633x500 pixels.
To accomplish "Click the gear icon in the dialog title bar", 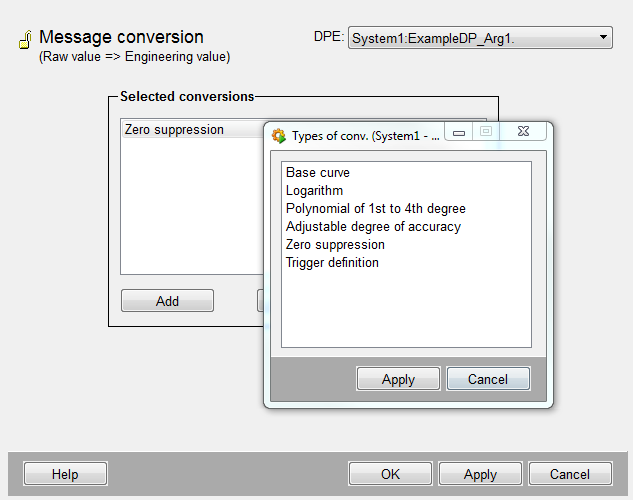I will click(x=279, y=136).
